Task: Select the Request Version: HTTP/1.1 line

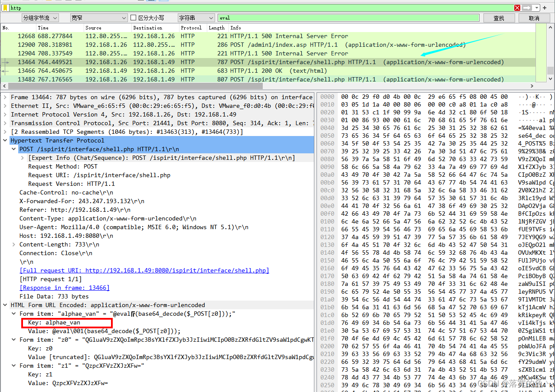Action: click(68, 184)
